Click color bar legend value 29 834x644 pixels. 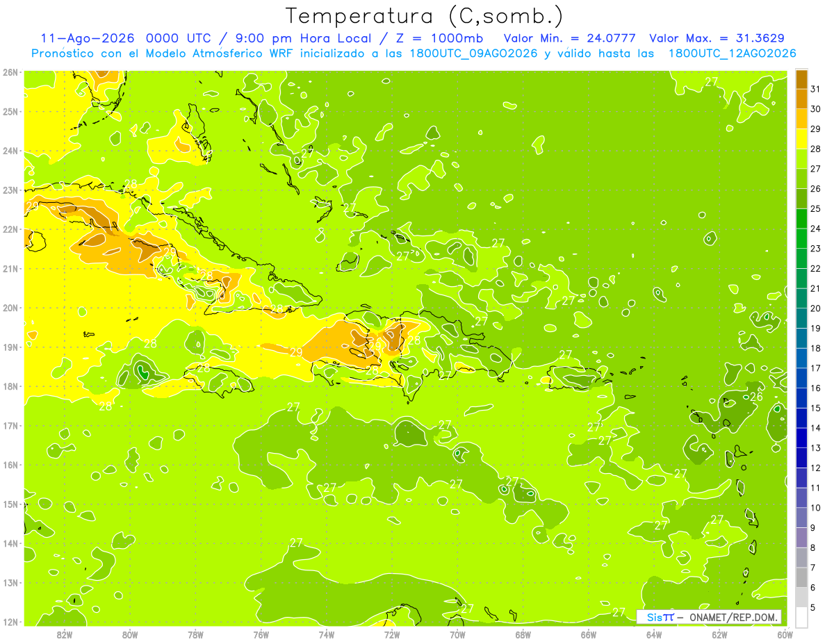tap(815, 129)
